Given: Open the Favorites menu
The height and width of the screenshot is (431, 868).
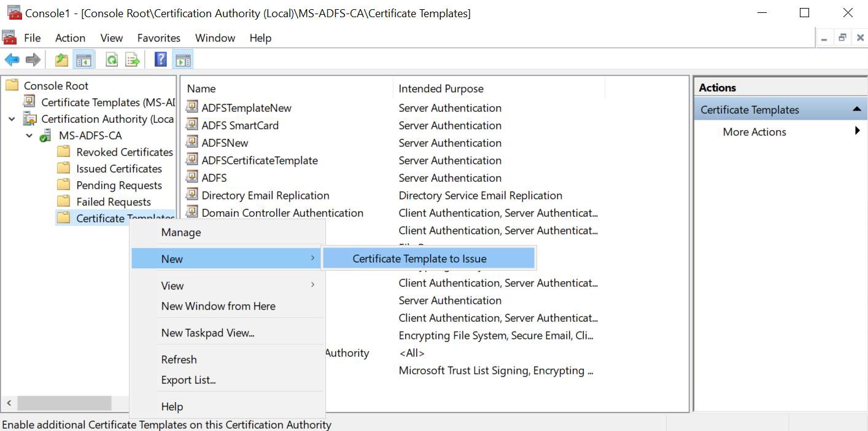Looking at the screenshot, I should (x=158, y=38).
